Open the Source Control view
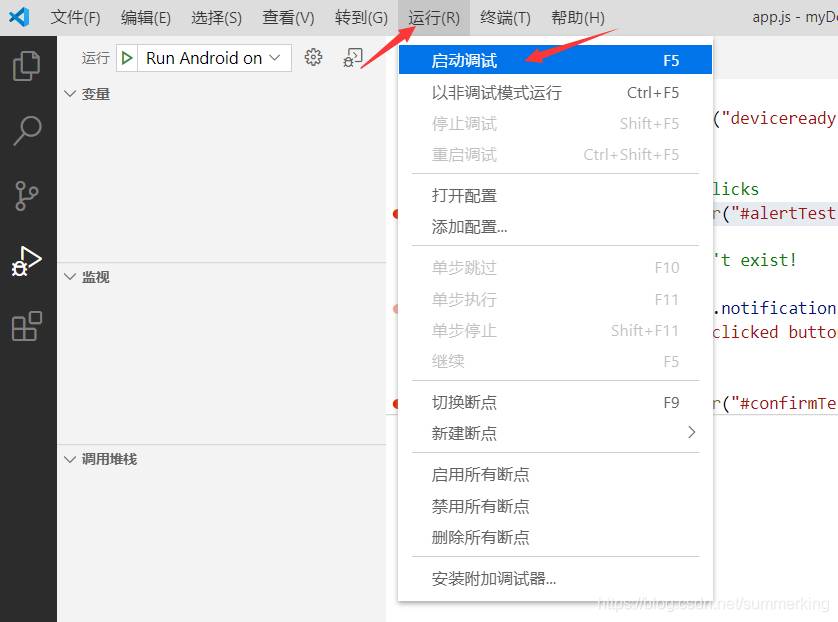This screenshot has width=838, height=622. point(27,196)
